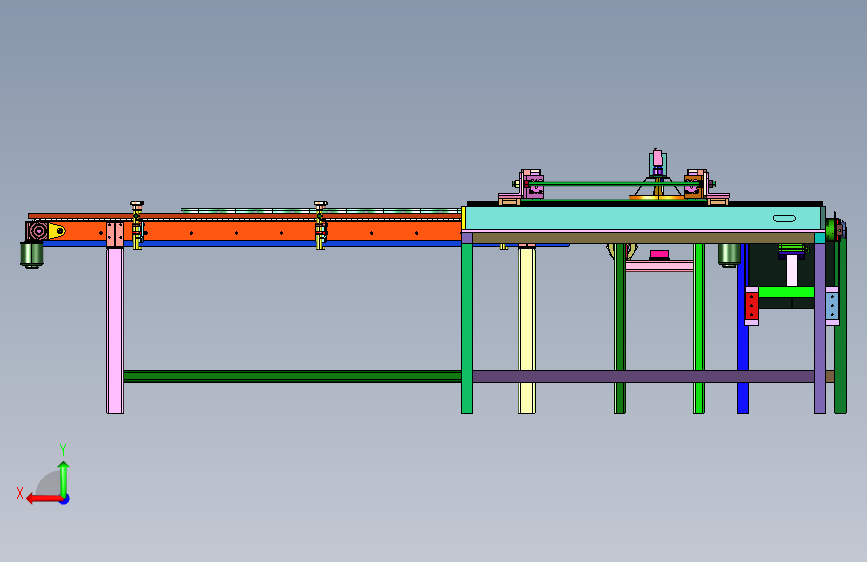Select the pink cylinder atop the table
Viewport: 867px width, 562px height.
click(x=657, y=158)
